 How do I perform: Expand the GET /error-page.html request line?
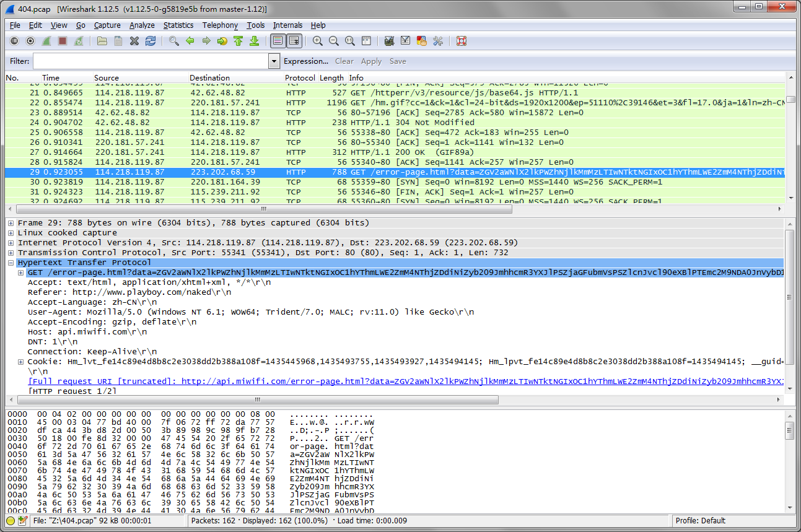tap(21, 273)
